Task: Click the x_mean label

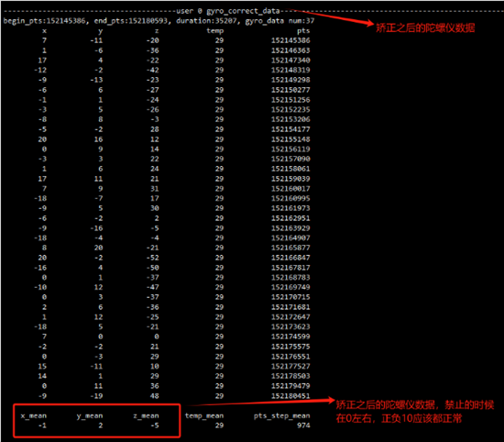Action: pyautogui.click(x=34, y=415)
